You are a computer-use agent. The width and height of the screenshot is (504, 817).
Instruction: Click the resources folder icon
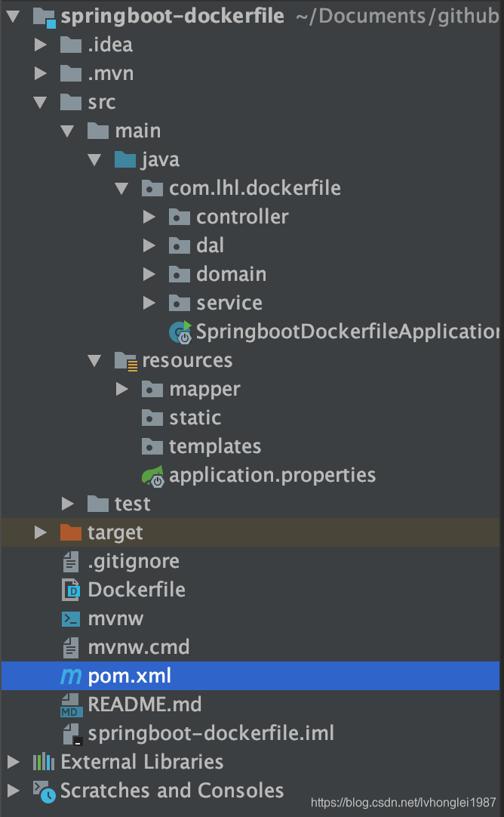(124, 360)
